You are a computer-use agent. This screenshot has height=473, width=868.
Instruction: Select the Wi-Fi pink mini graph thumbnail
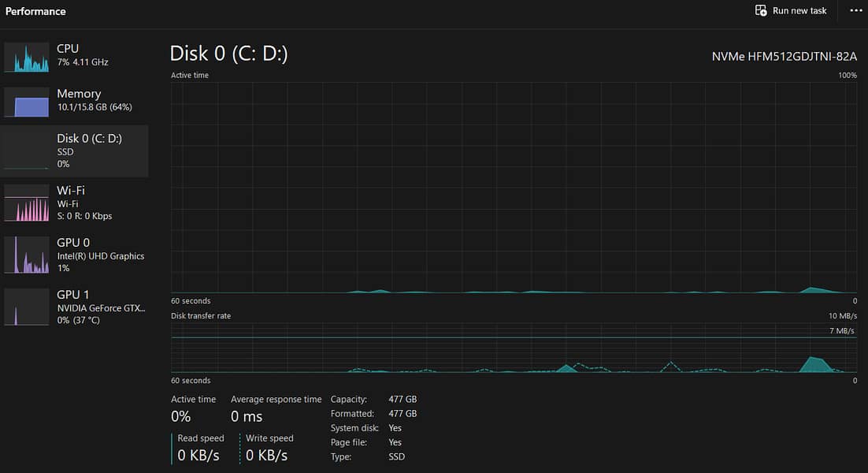click(x=27, y=203)
